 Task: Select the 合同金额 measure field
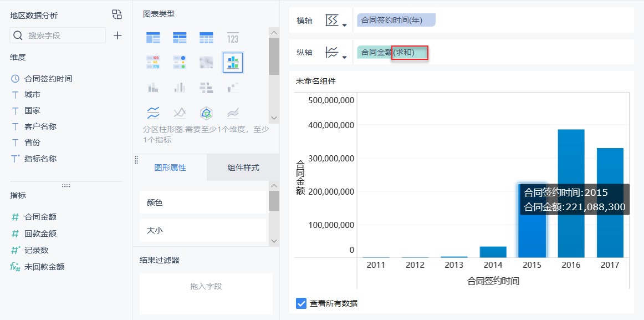click(40, 216)
